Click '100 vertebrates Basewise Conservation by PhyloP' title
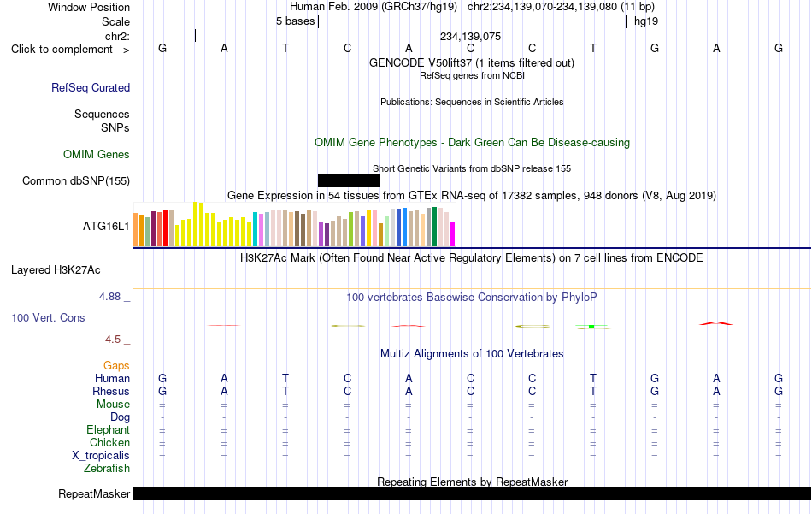Screen dimensions: 812x514 471,298
